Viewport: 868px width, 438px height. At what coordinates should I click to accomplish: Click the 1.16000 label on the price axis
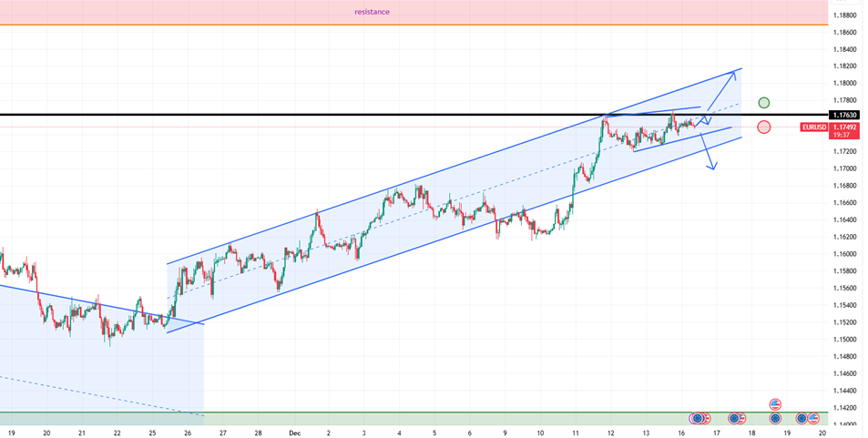point(846,254)
